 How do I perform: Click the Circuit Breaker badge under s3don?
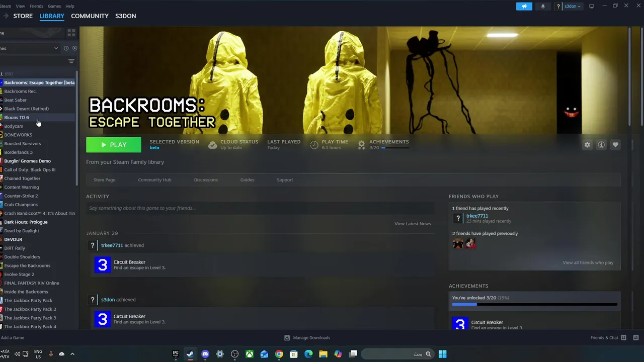pos(103,319)
